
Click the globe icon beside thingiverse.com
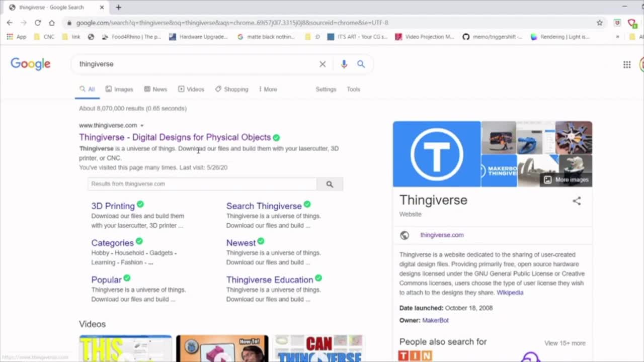coord(405,235)
